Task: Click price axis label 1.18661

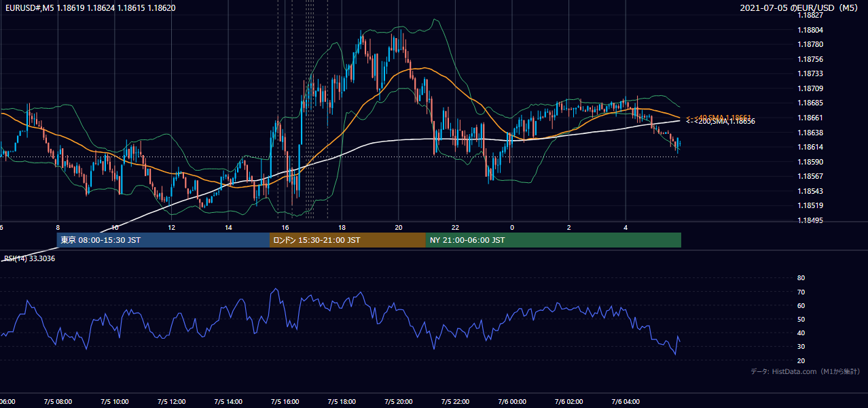Action: coord(810,118)
